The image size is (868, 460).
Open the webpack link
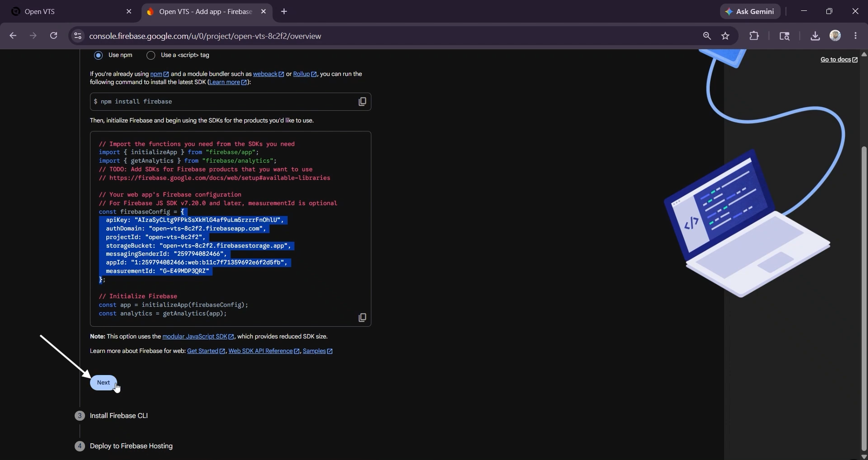coord(269,74)
